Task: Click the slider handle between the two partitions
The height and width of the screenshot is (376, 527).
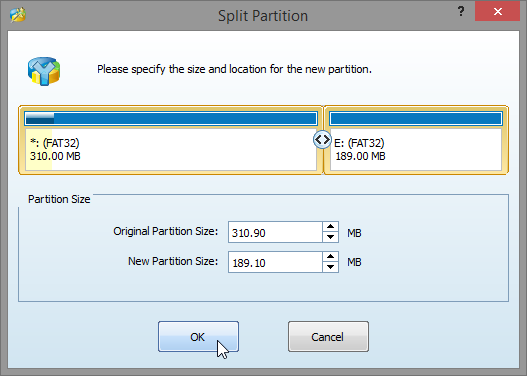Action: click(322, 139)
